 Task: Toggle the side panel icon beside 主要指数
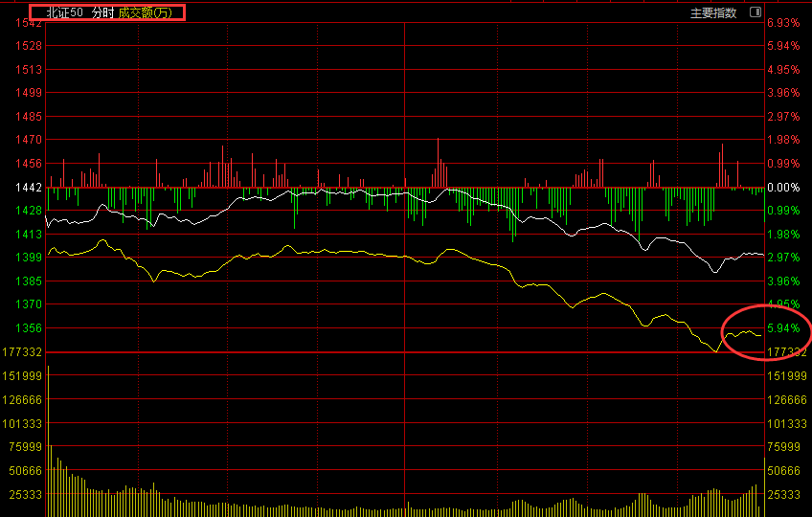(756, 11)
